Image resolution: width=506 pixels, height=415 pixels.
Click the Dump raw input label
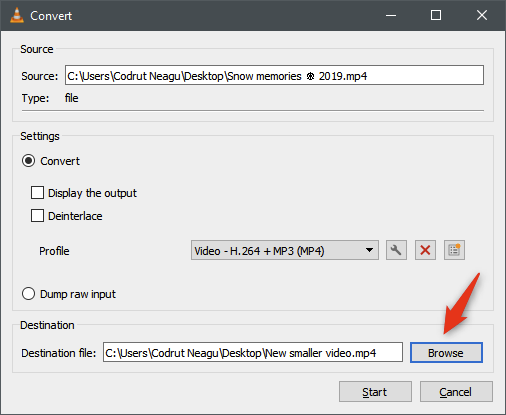(78, 294)
